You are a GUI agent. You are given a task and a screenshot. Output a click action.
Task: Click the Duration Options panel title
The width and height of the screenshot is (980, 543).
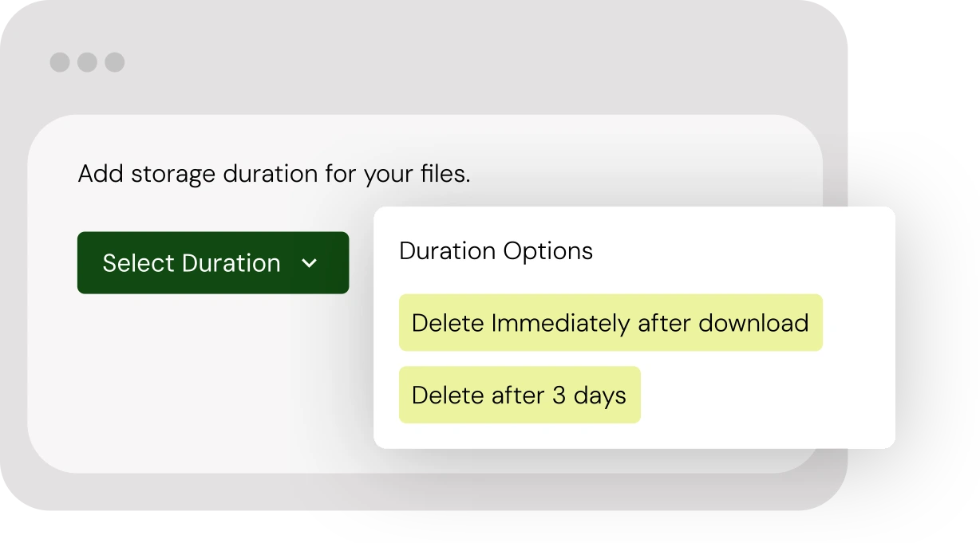[x=495, y=250]
